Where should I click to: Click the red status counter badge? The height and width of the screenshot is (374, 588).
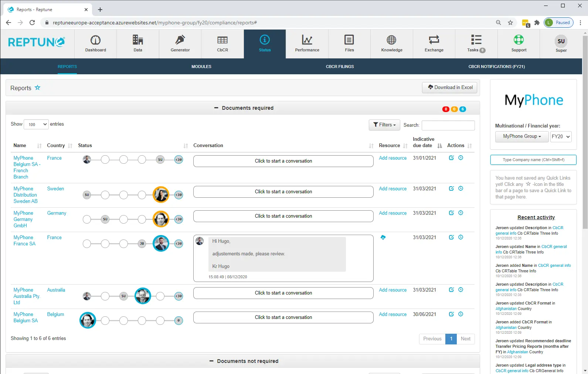pyautogui.click(x=446, y=109)
